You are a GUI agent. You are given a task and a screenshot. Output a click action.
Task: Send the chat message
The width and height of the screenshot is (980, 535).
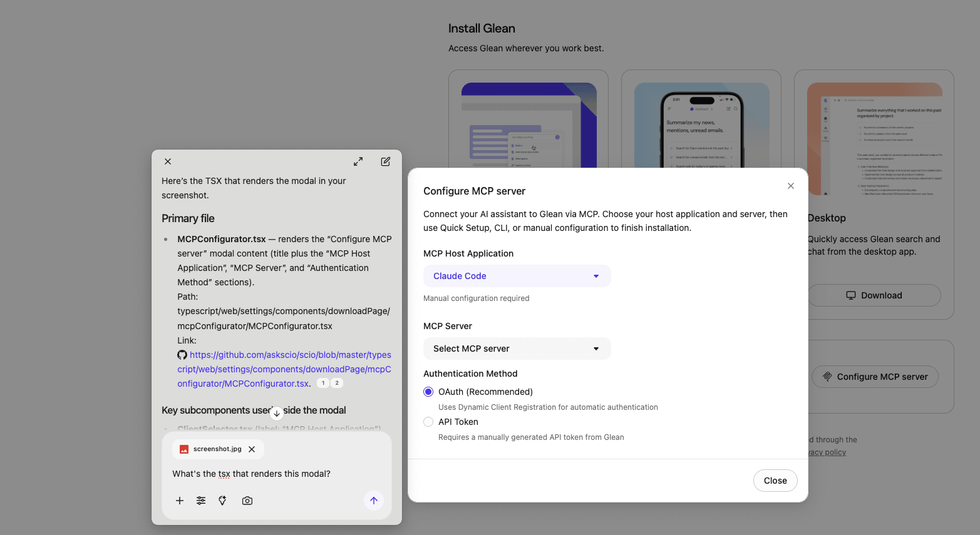tap(374, 501)
